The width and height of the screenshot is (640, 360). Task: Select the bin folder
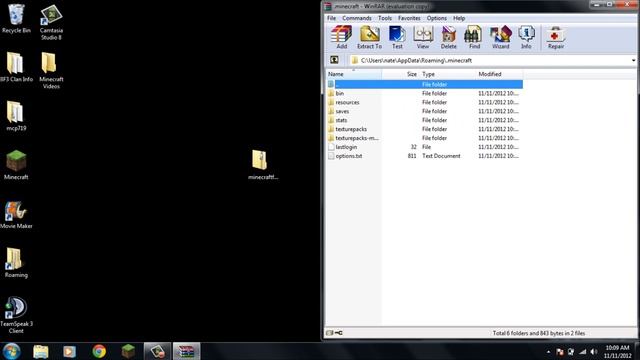click(x=424, y=93)
